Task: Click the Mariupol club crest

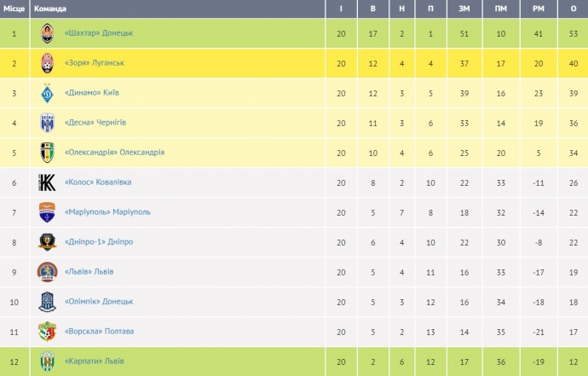Action: (x=48, y=212)
